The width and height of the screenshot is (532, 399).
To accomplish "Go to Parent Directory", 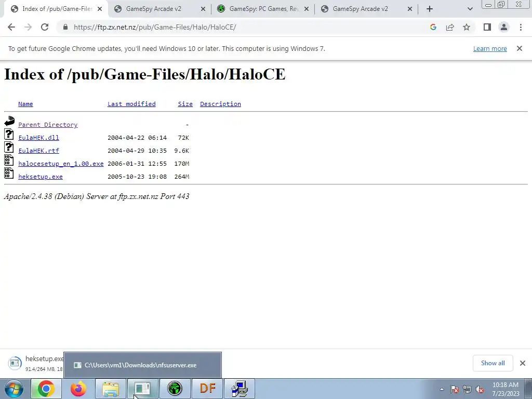I will coord(48,125).
